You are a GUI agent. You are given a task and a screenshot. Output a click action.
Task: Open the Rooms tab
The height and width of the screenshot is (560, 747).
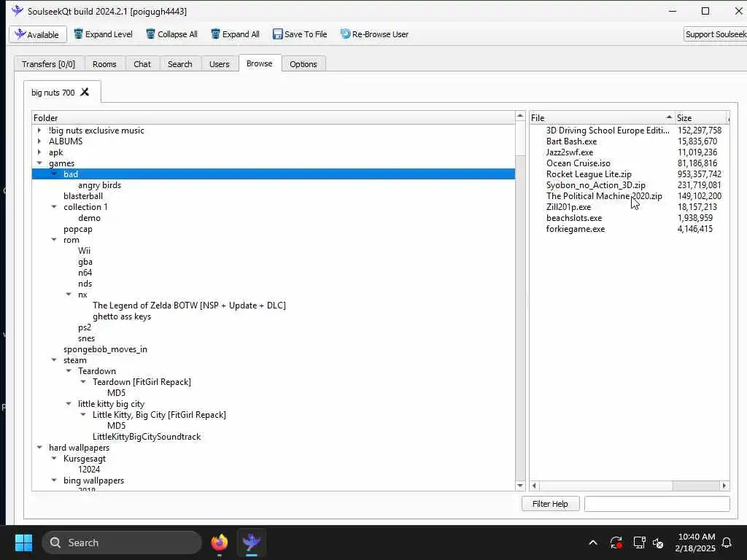104,64
